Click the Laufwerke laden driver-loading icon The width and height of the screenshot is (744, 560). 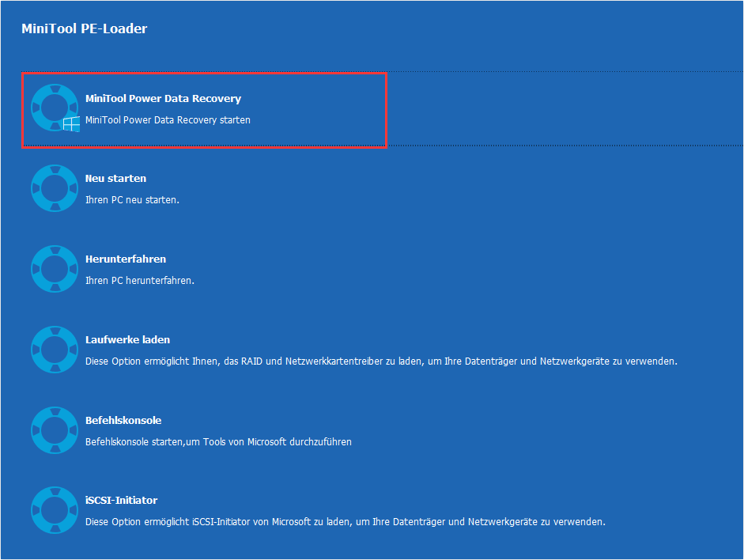(54, 349)
